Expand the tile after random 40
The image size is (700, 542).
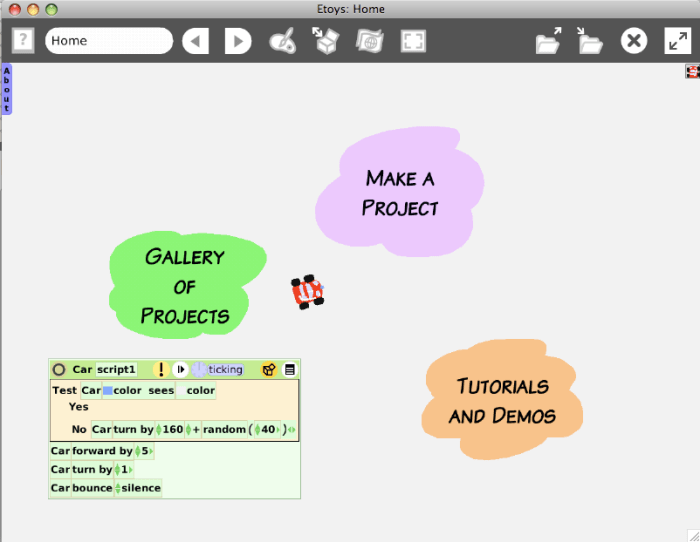click(x=292, y=429)
